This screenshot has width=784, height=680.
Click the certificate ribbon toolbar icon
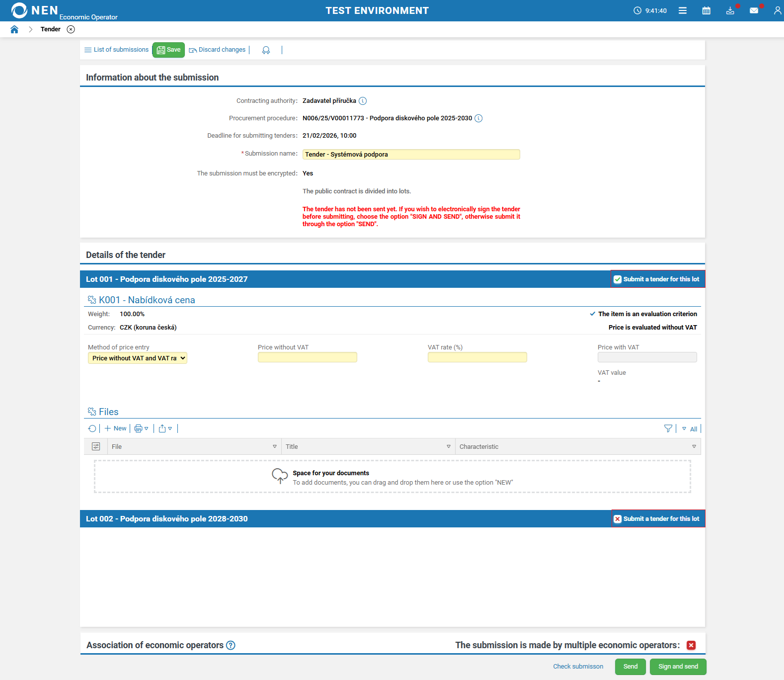[x=266, y=50]
